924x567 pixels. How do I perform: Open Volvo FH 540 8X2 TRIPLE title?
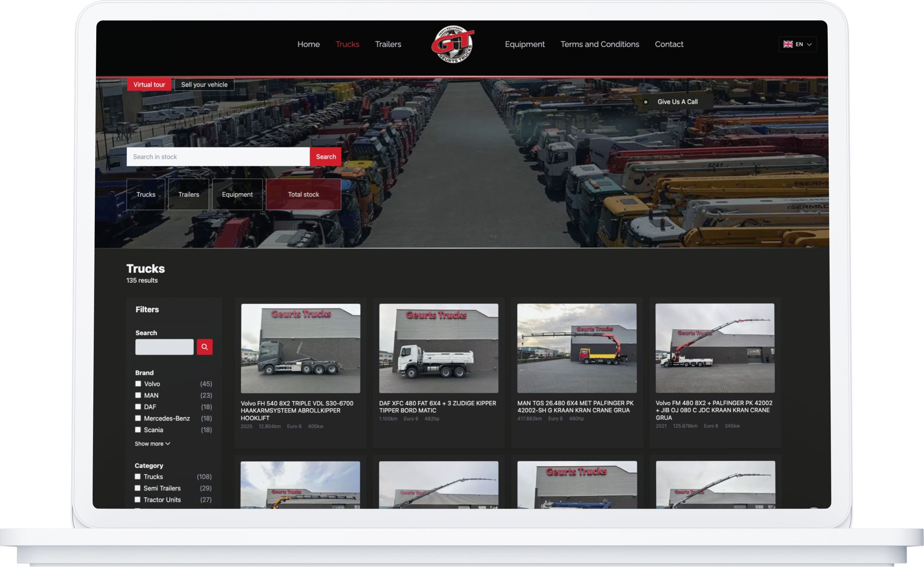click(x=297, y=411)
